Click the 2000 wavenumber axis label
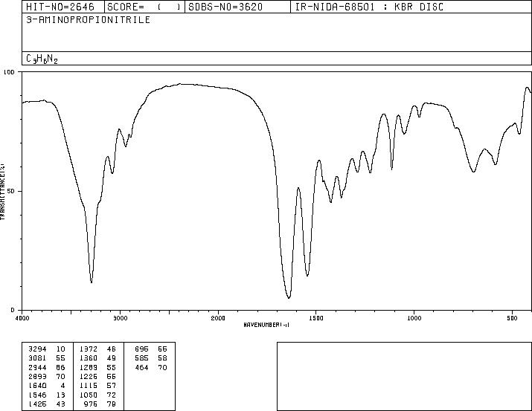Viewport: 532px width, 411px height. coord(218,318)
